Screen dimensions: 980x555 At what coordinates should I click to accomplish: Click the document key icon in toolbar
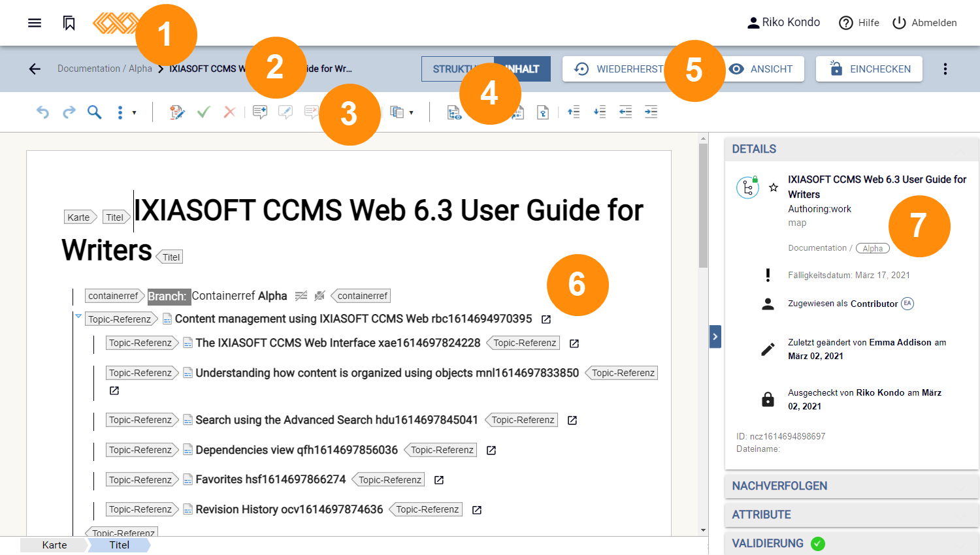click(543, 112)
